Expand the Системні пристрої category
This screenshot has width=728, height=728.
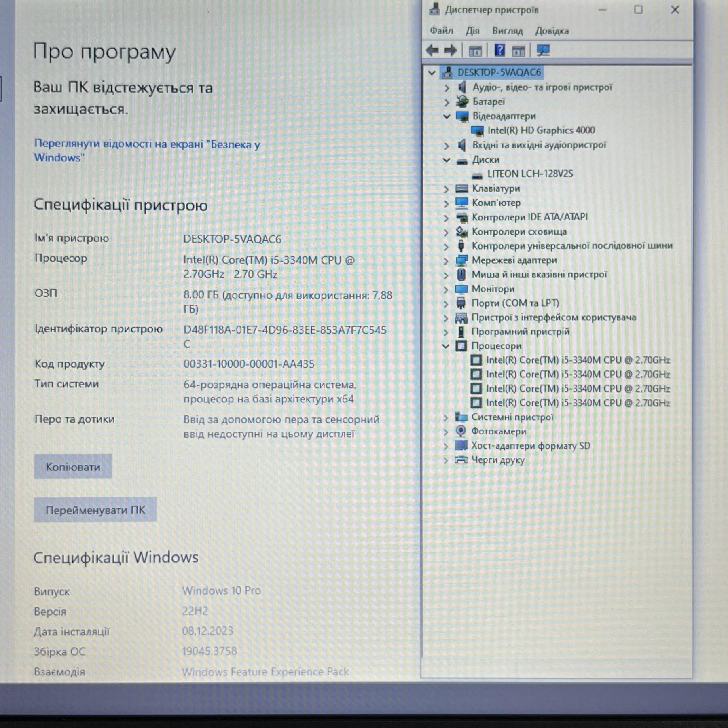point(446,418)
